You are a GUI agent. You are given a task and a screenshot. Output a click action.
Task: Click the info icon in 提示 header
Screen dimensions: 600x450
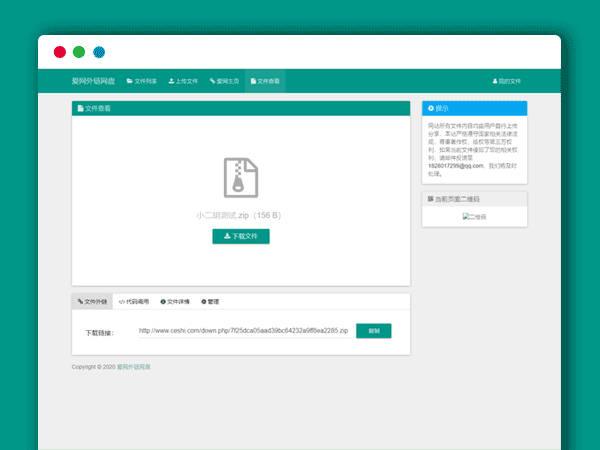click(x=431, y=107)
